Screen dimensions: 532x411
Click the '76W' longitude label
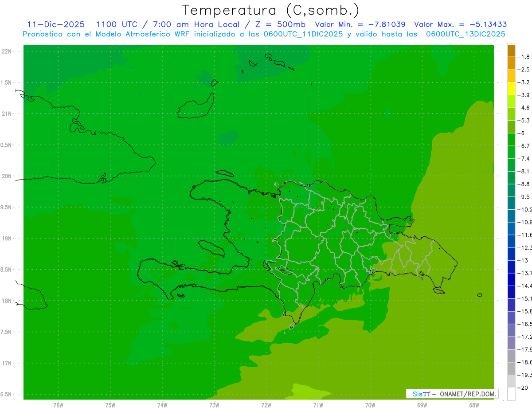(x=58, y=405)
